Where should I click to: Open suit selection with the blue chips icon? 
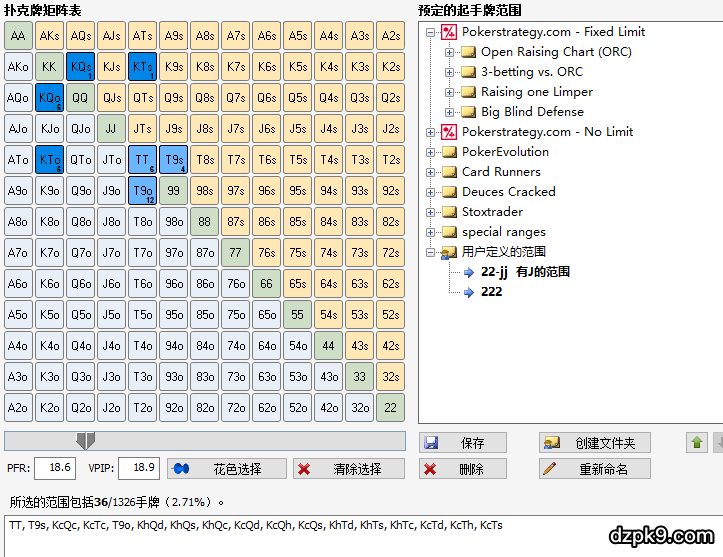click(x=183, y=469)
